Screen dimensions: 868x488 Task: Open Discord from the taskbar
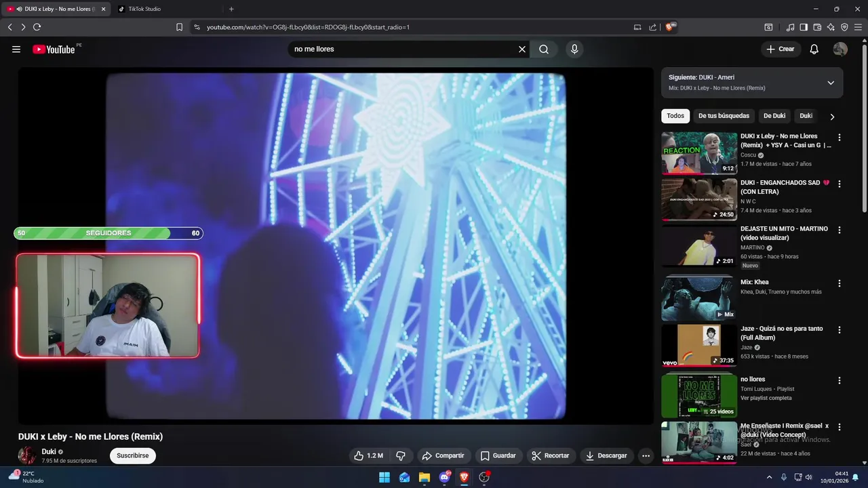tap(445, 477)
